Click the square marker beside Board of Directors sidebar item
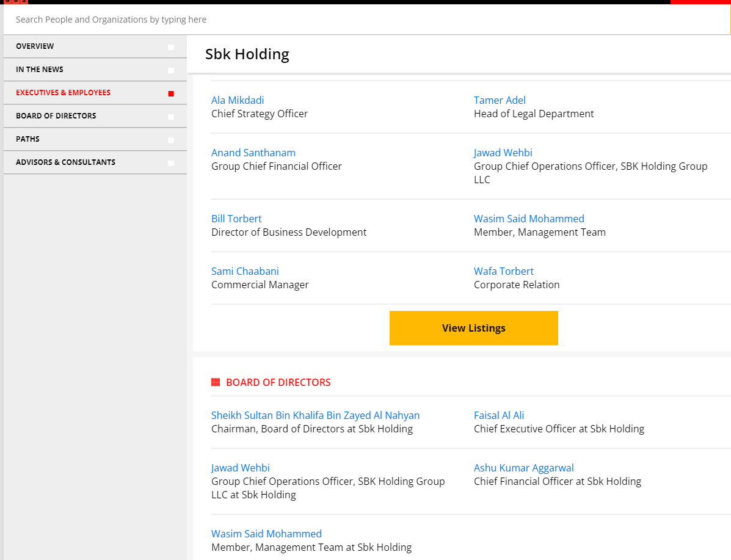 pyautogui.click(x=171, y=117)
